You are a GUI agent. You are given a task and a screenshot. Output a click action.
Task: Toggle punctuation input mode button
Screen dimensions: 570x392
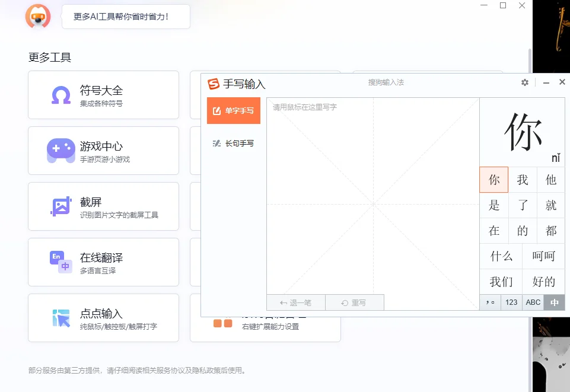490,302
